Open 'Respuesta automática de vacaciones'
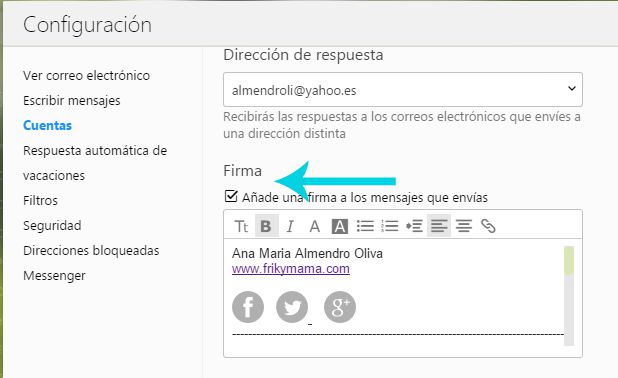This screenshot has height=378, width=618. click(95, 163)
